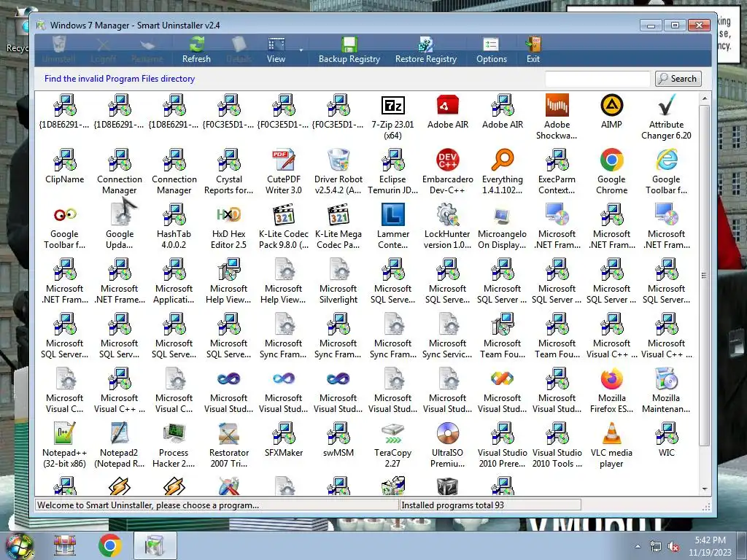The image size is (747, 560).
Task: Select the Crystal Reports program icon
Action: [x=228, y=171]
